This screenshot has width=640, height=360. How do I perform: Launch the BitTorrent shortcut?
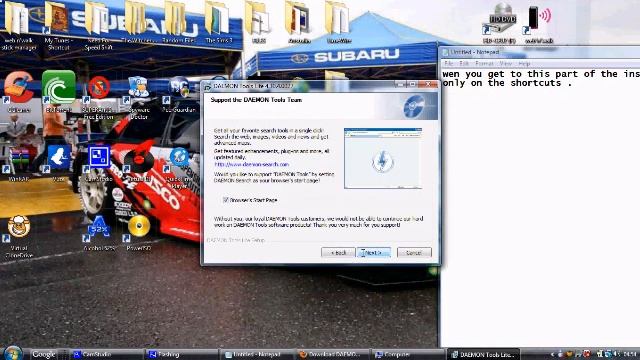tap(58, 91)
